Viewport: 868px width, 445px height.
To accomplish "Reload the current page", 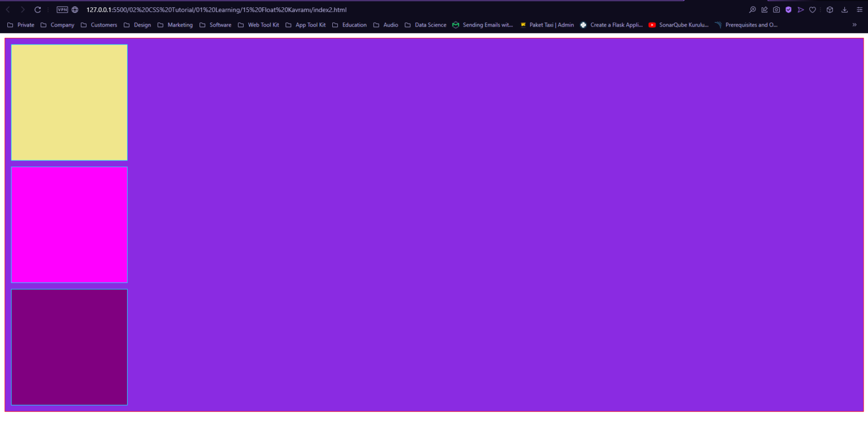I will point(38,10).
